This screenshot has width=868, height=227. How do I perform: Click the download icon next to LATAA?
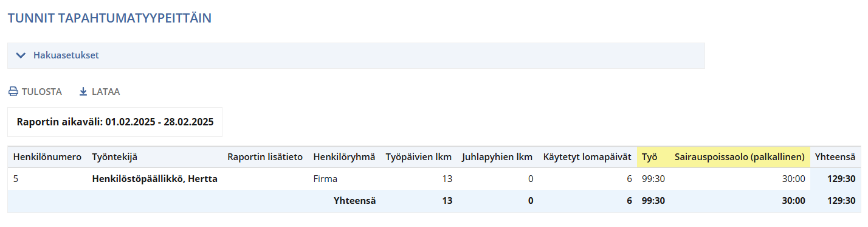click(83, 92)
